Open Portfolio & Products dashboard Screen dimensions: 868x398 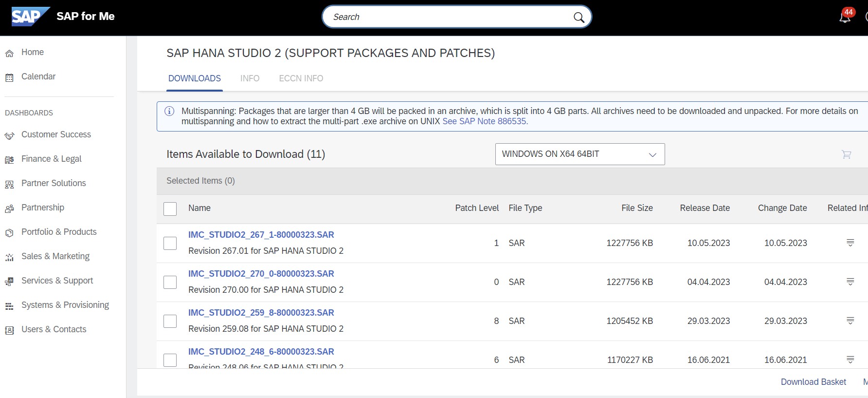tap(59, 232)
